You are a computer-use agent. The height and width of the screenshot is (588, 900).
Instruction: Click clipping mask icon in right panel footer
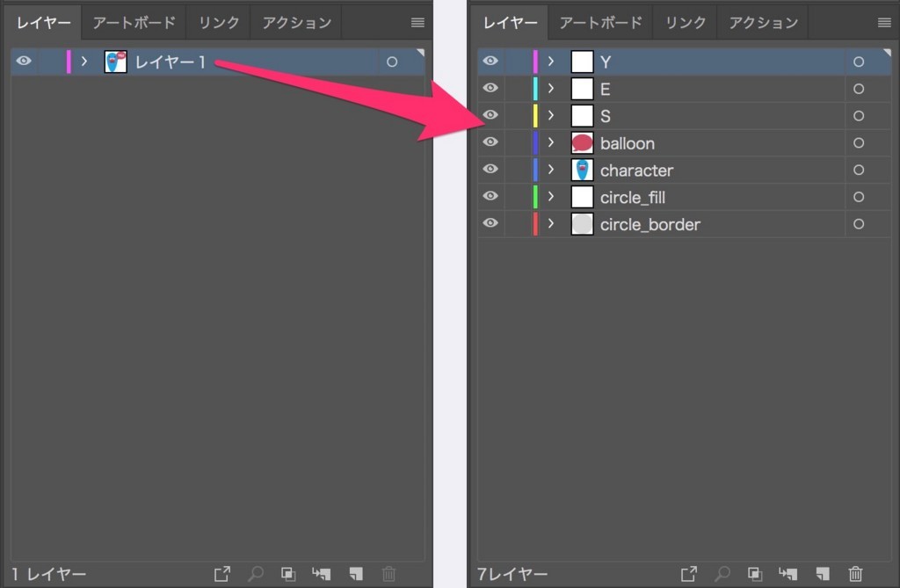(x=754, y=574)
